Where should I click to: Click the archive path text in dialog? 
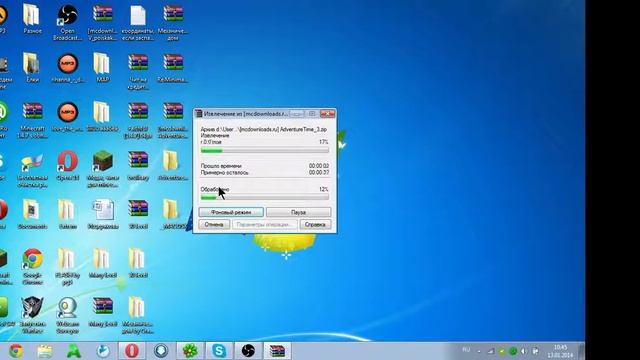264,129
